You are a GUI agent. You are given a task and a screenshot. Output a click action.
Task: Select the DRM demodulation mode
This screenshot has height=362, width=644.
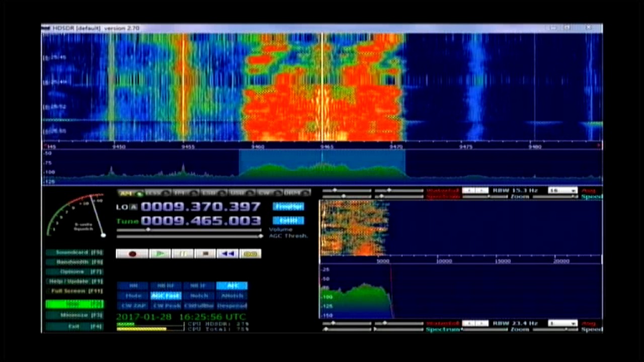297,193
